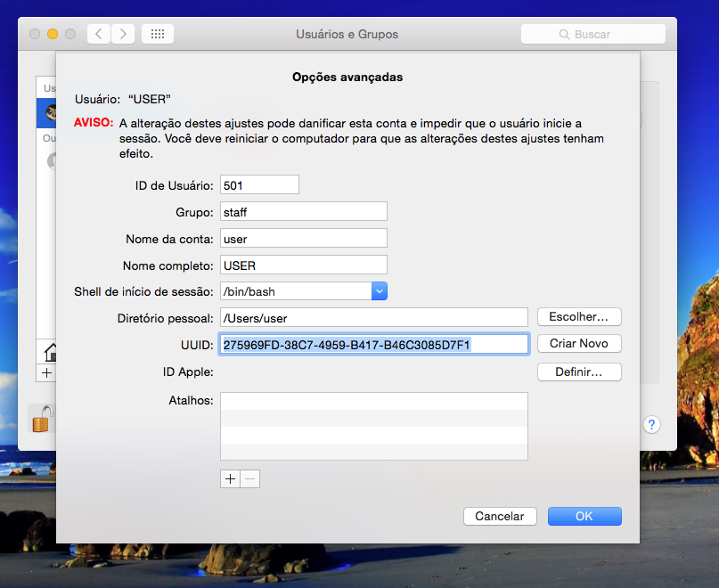
Task: Click the Definir... Apple ID button
Action: (579, 372)
